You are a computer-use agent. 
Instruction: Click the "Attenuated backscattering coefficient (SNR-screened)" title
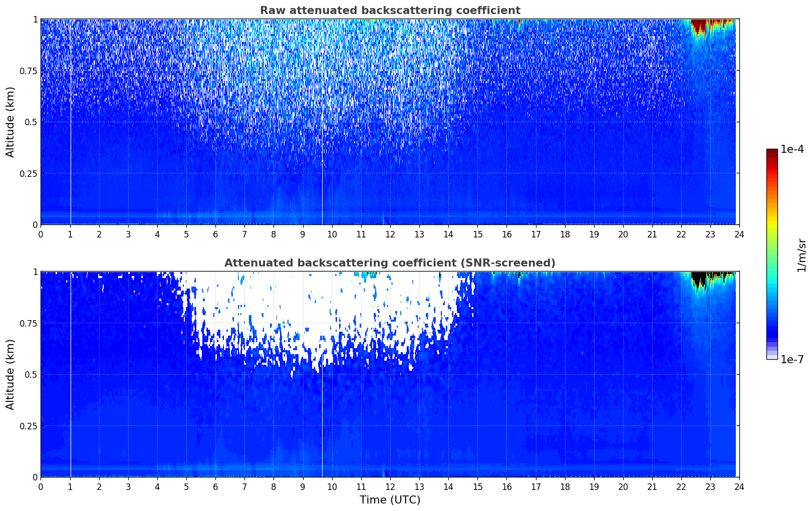tap(390, 263)
